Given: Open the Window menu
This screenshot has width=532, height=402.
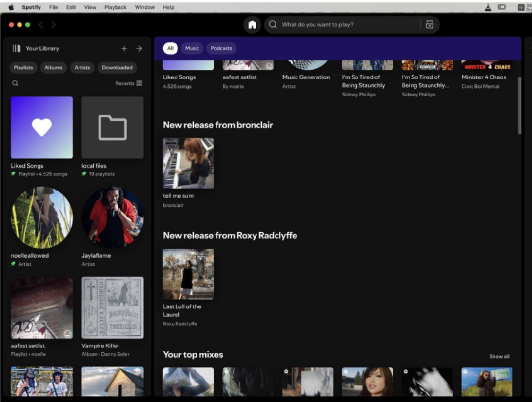Looking at the screenshot, I should pos(144,7).
